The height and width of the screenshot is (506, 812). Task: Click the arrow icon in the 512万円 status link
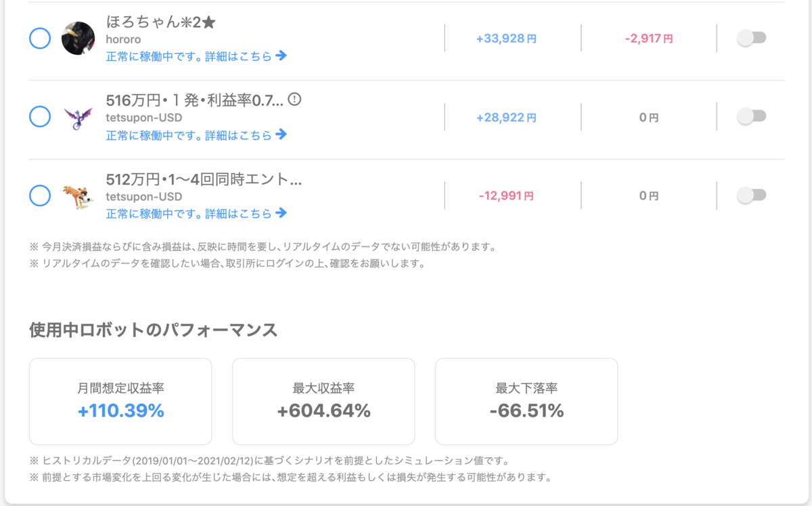pos(281,213)
